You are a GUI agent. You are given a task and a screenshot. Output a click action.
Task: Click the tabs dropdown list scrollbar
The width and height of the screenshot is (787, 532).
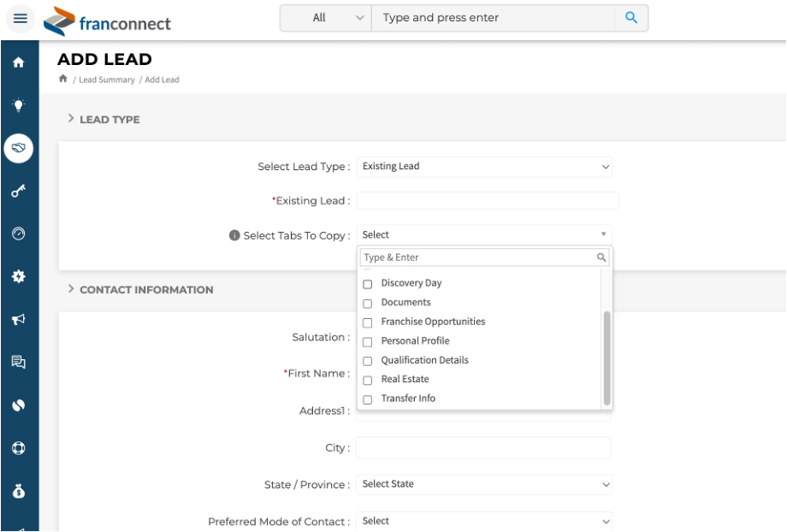pos(607,357)
